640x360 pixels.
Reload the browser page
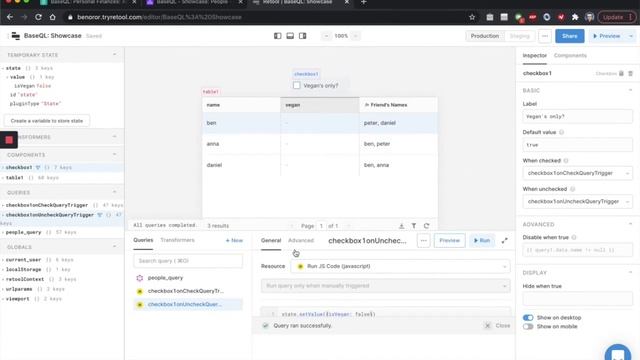38,17
